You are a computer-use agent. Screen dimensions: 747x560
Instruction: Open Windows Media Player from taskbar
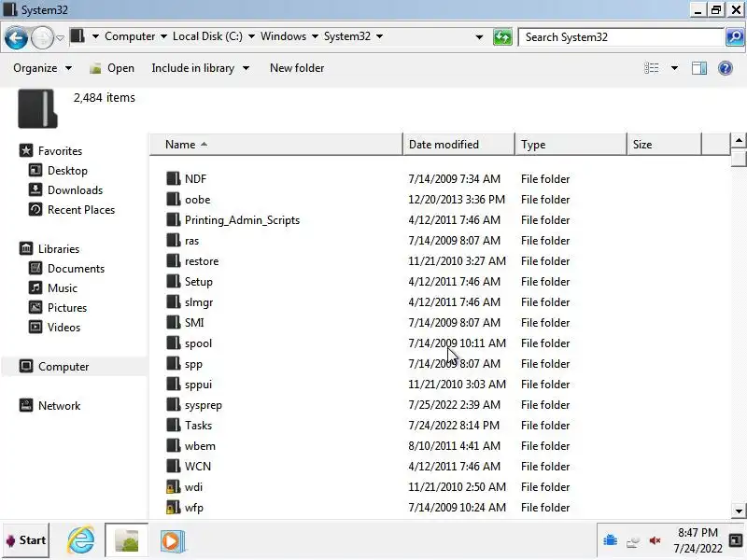(172, 541)
